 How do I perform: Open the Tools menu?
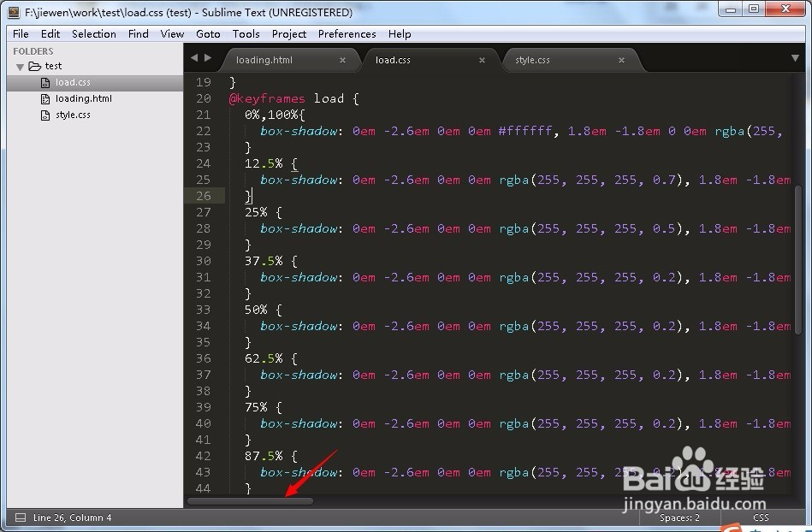(x=246, y=33)
